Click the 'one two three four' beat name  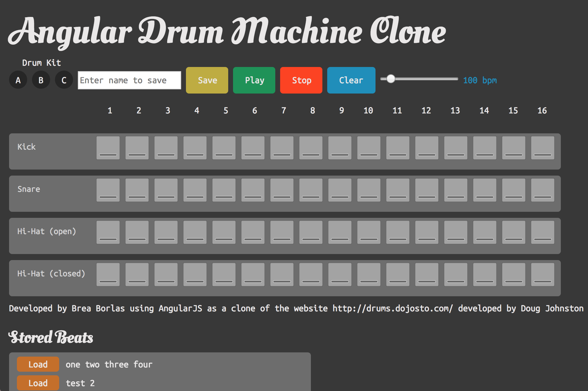point(109,364)
